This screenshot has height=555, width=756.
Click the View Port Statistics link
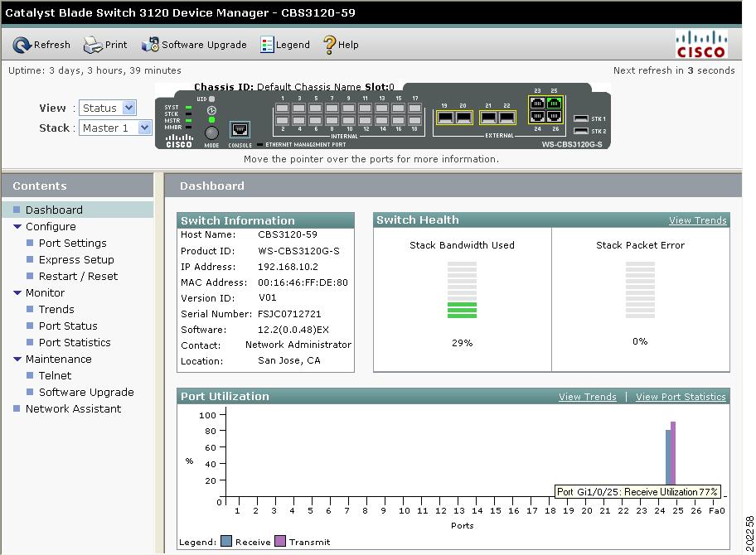681,397
